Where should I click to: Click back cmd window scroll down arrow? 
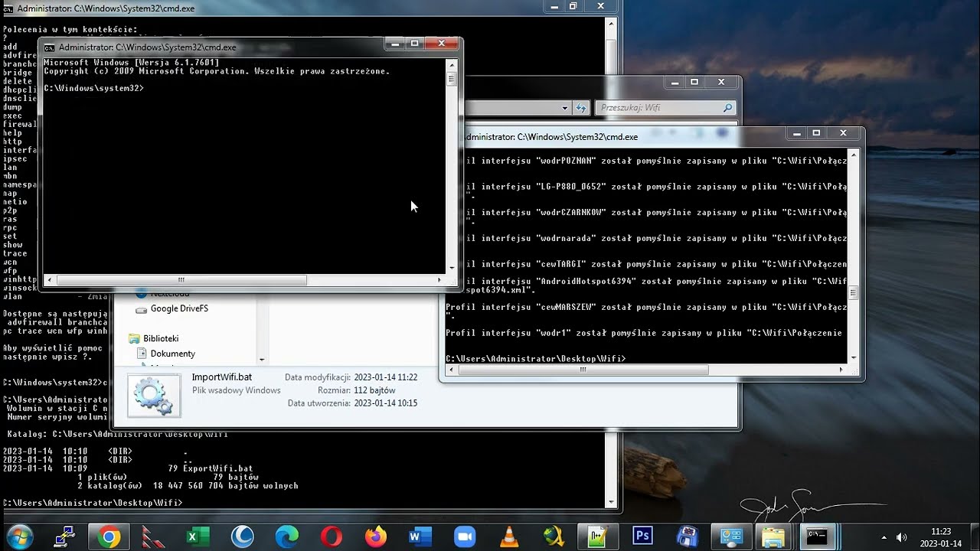612,503
